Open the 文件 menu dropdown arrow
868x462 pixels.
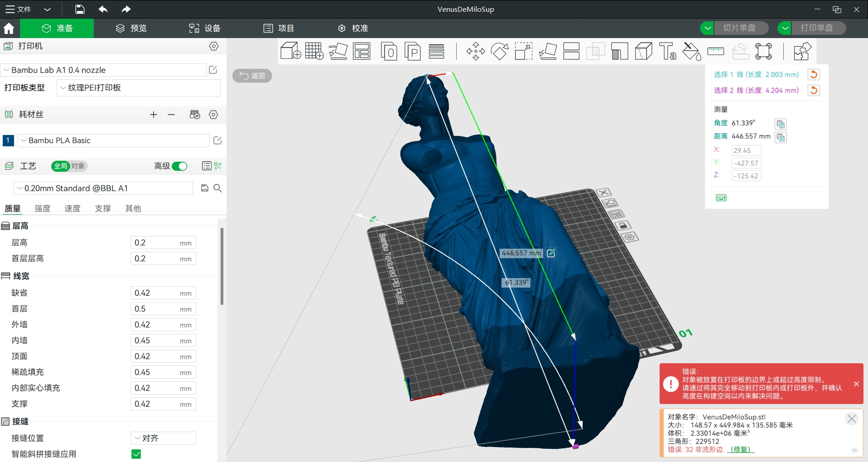click(x=47, y=9)
